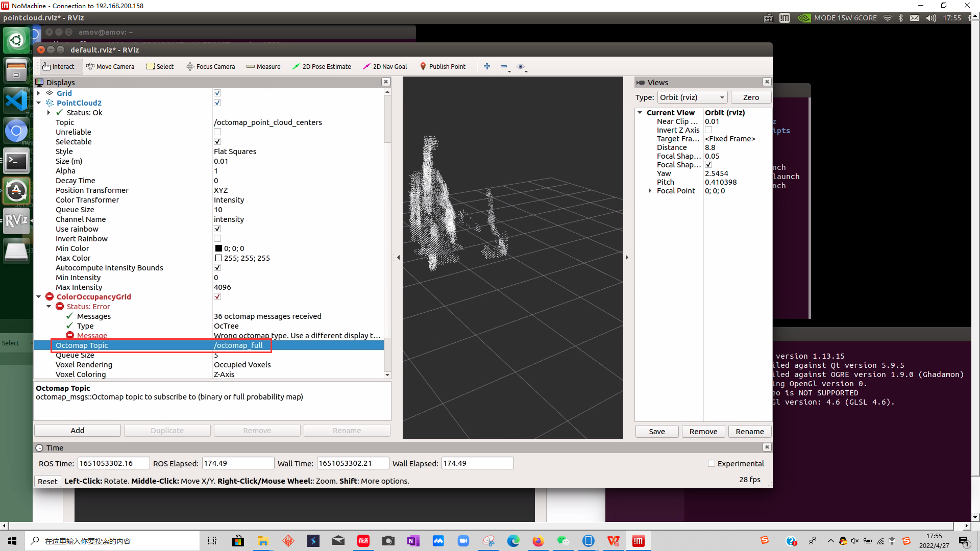980x551 pixels.
Task: Open RViz from the Ubuntu dock
Action: tap(16, 220)
